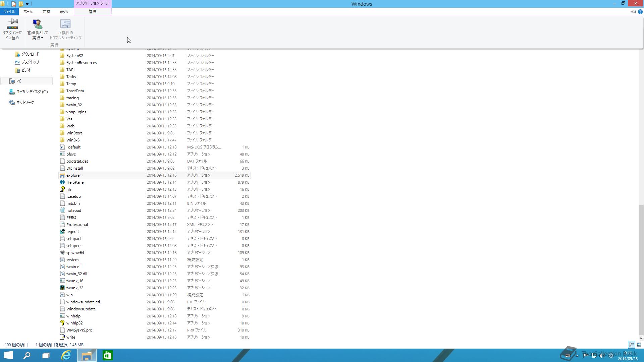Select windowsupdate.etl file name
644x362 pixels.
click(x=83, y=302)
